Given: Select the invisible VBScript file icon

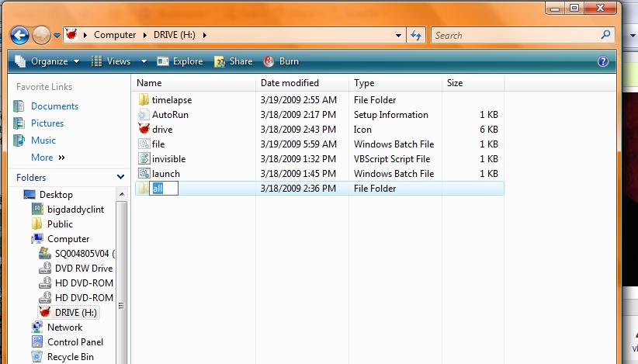Looking at the screenshot, I should click(x=144, y=158).
